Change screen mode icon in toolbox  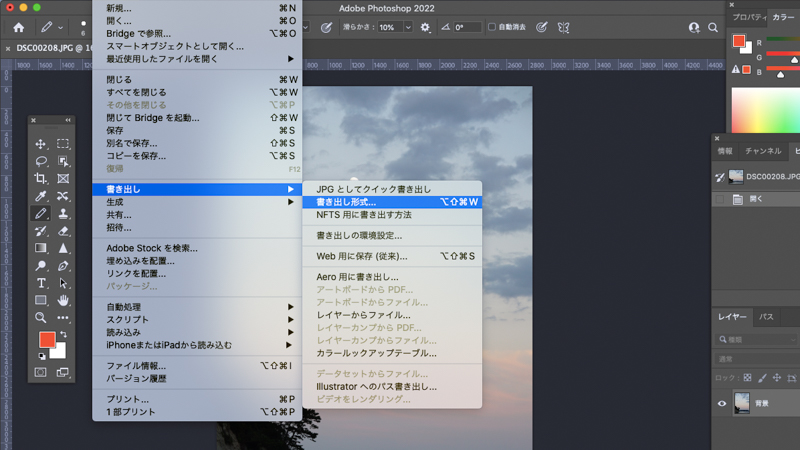tap(63, 372)
